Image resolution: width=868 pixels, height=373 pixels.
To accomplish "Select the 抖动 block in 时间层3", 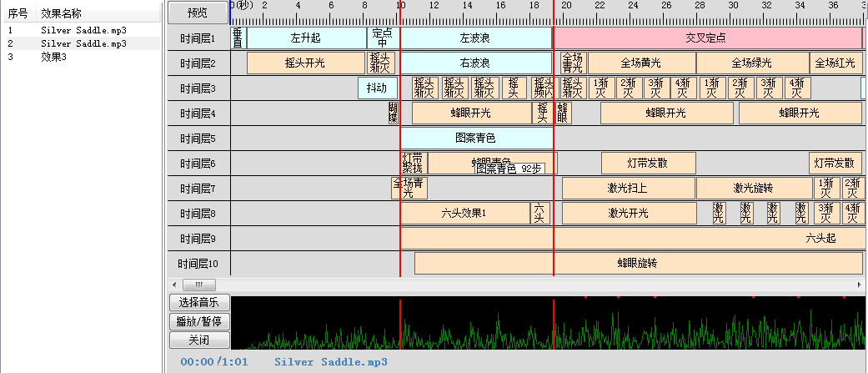I will (377, 88).
